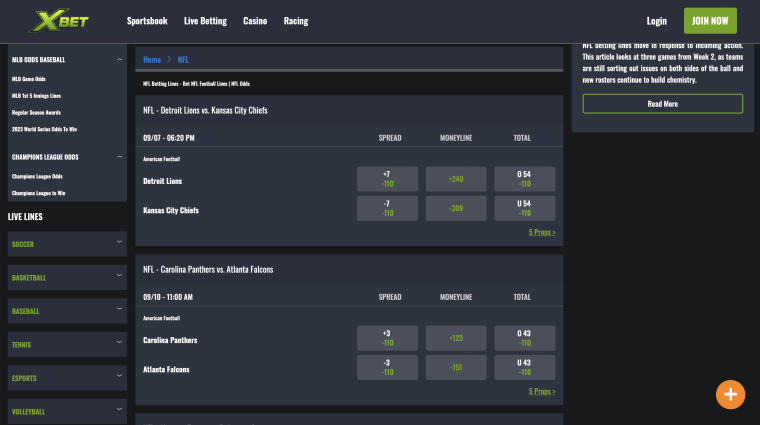Go to Live Betting
The height and width of the screenshot is (425, 760).
tap(205, 21)
